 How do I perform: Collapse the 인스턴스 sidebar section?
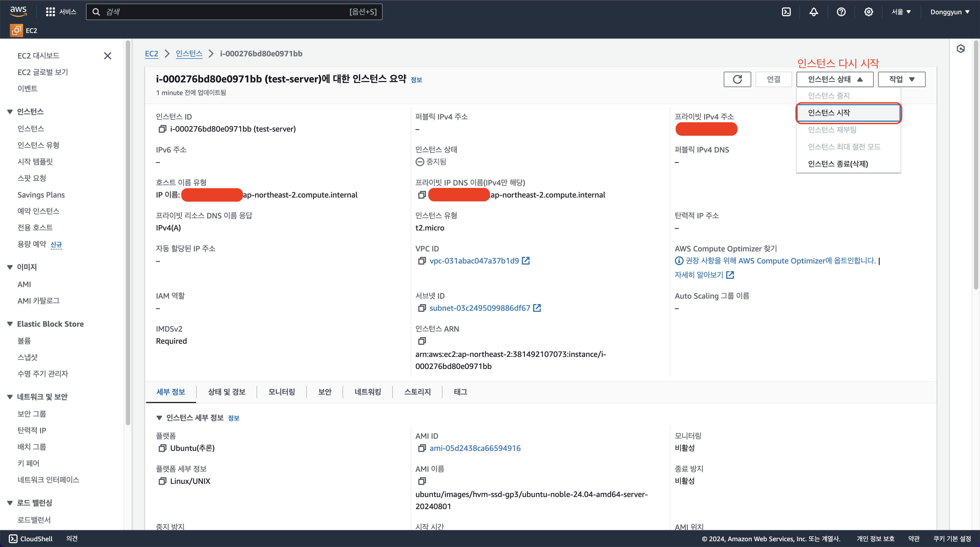(x=10, y=112)
